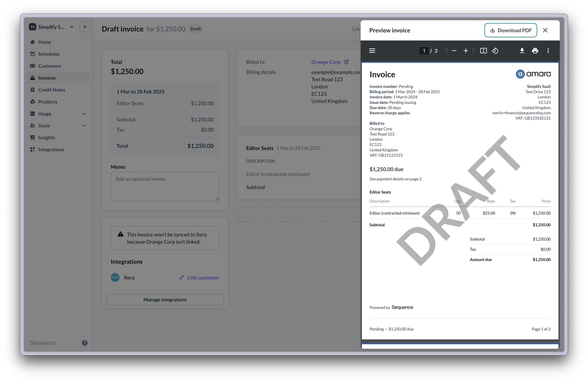Open Manage integrations

[x=165, y=300]
